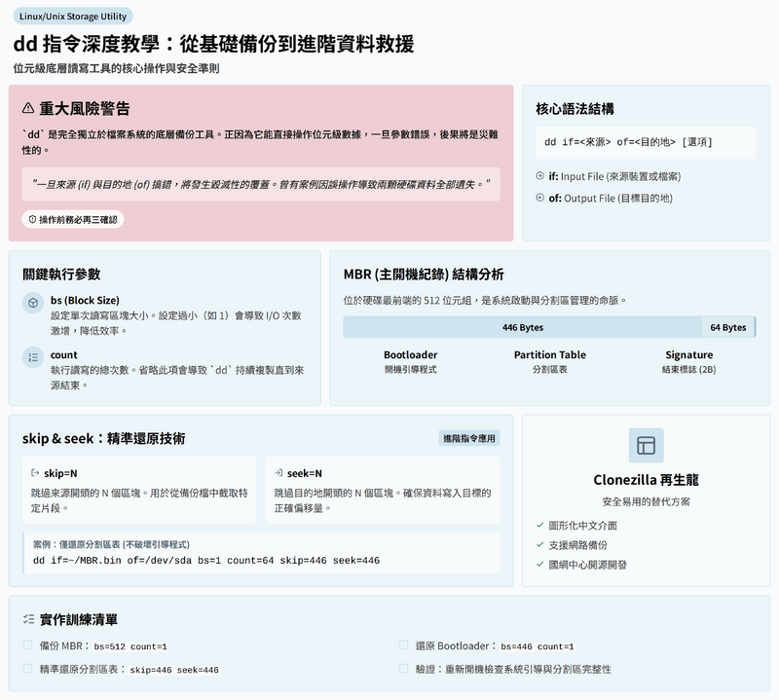Click the list icon beside count parameter

(x=32, y=358)
